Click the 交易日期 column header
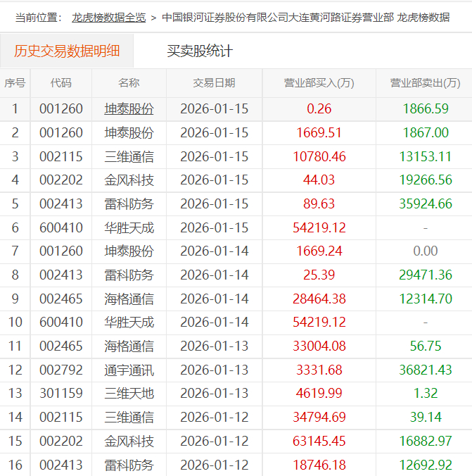The height and width of the screenshot is (476, 472). [x=214, y=83]
